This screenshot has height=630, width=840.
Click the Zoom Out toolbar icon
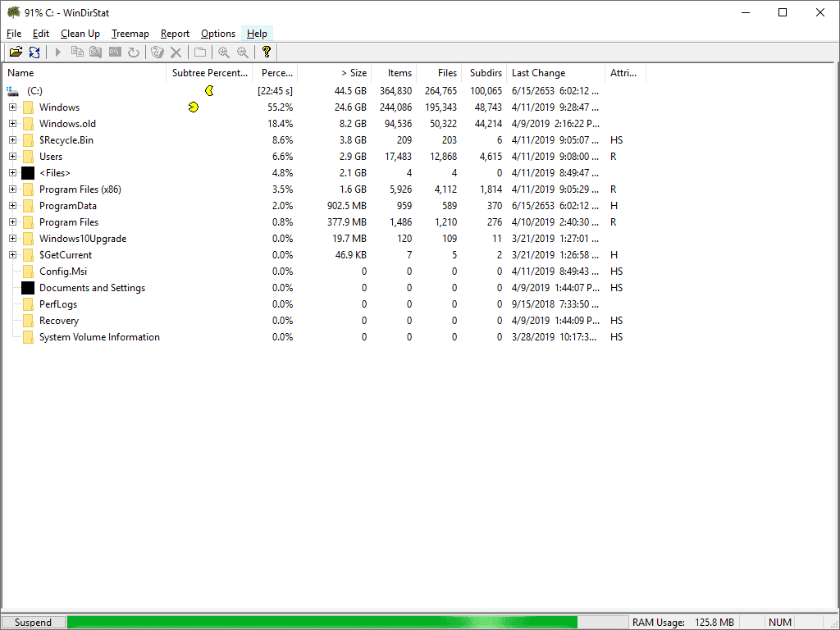pos(243,52)
